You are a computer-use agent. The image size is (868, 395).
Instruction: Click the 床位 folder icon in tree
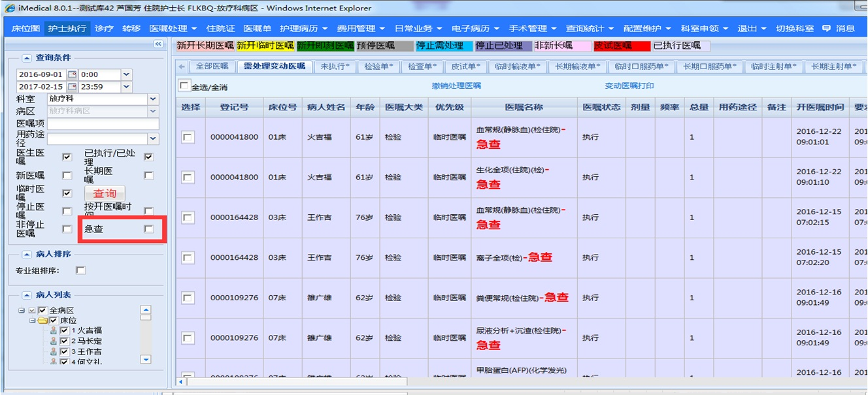43,321
